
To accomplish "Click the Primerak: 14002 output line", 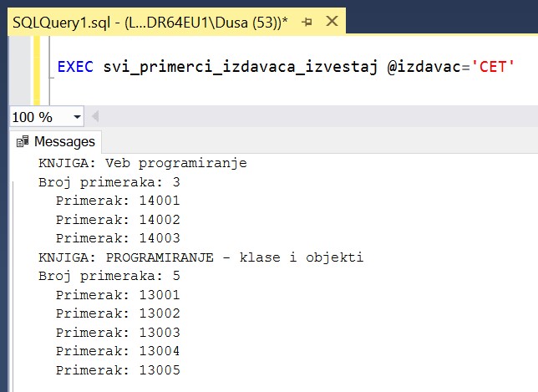I will [x=117, y=219].
